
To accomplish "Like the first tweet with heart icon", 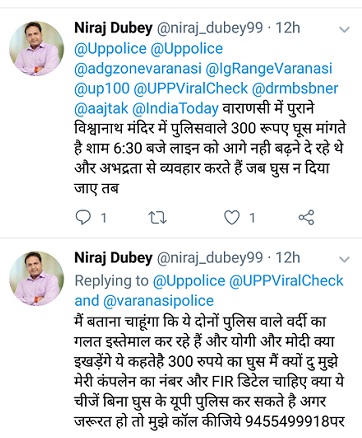I will click(232, 217).
